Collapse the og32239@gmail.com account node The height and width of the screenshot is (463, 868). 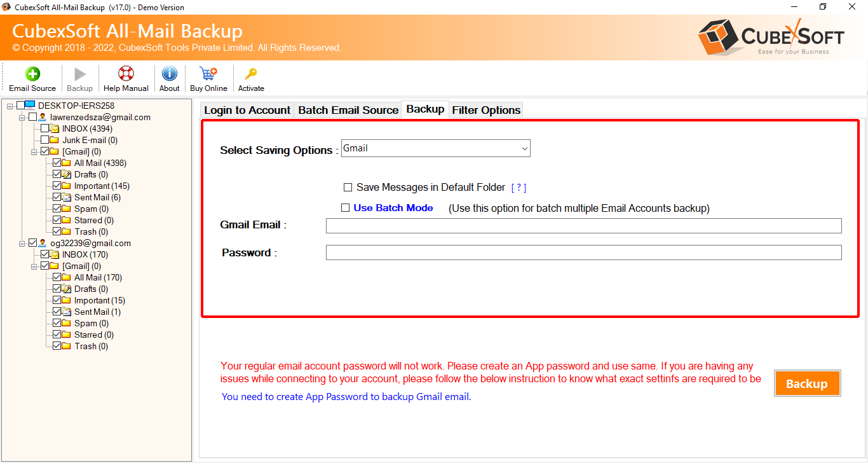[23, 243]
